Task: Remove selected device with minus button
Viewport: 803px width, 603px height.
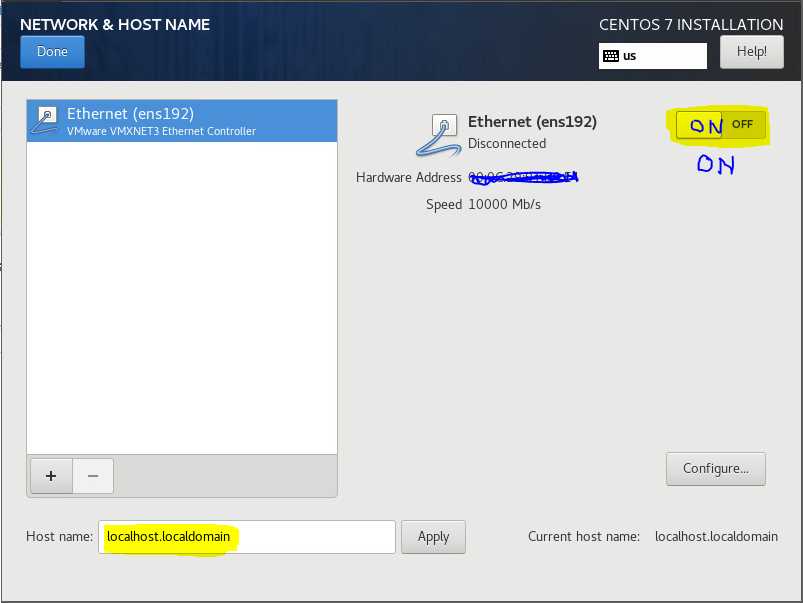Action: click(x=93, y=476)
